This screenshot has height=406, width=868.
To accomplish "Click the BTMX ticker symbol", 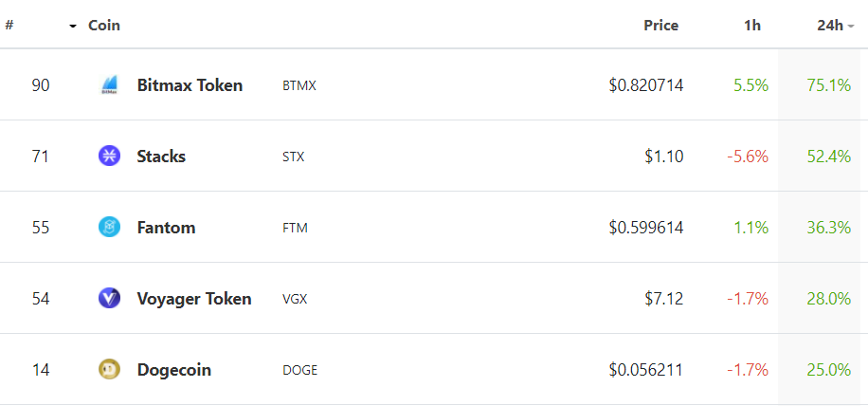I will click(299, 85).
